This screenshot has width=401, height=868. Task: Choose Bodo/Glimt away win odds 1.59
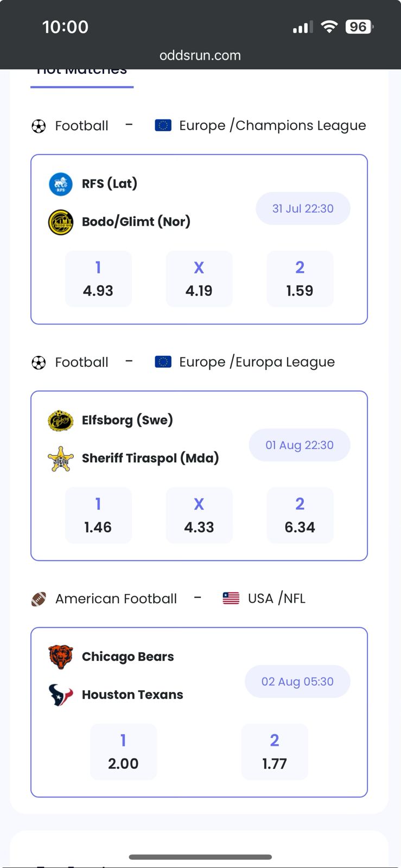point(300,279)
